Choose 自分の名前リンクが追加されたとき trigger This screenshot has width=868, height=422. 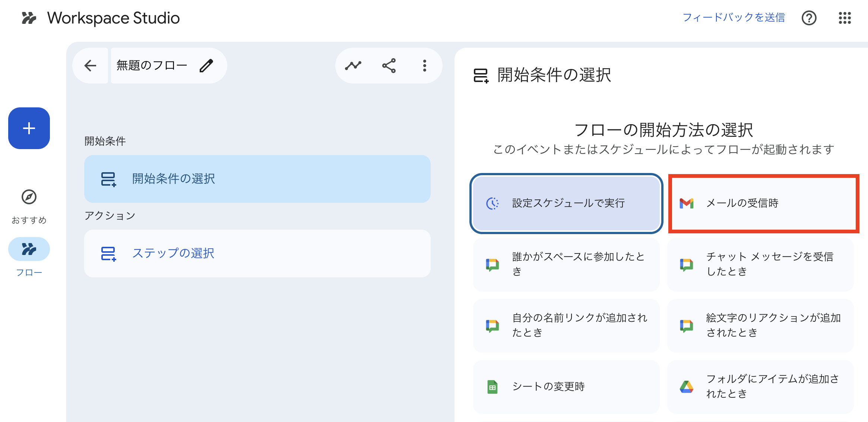(566, 325)
